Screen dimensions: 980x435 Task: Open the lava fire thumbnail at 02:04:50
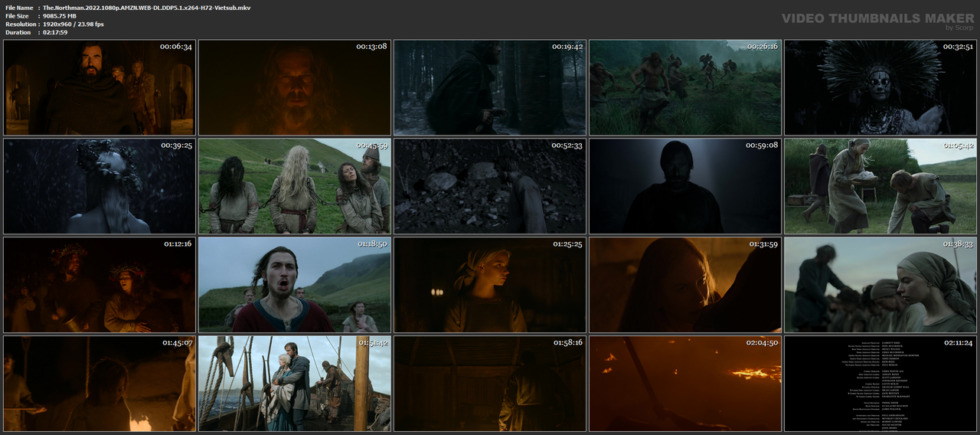tap(685, 383)
